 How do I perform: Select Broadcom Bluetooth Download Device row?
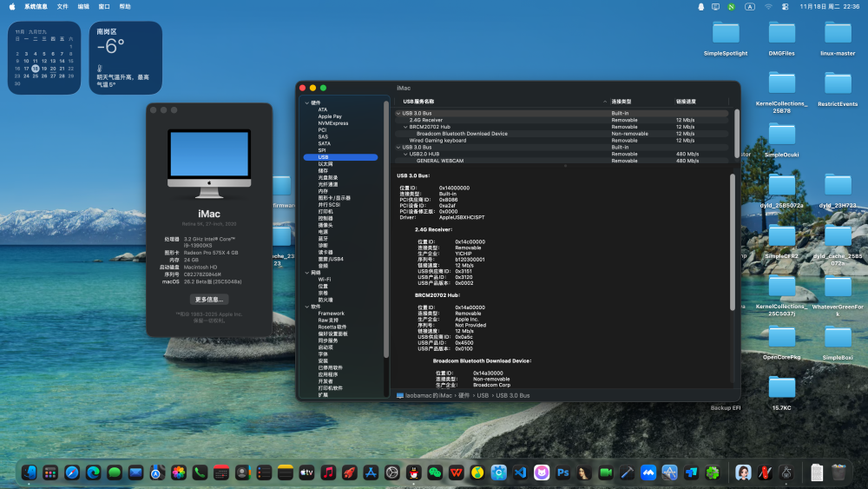[x=562, y=134]
